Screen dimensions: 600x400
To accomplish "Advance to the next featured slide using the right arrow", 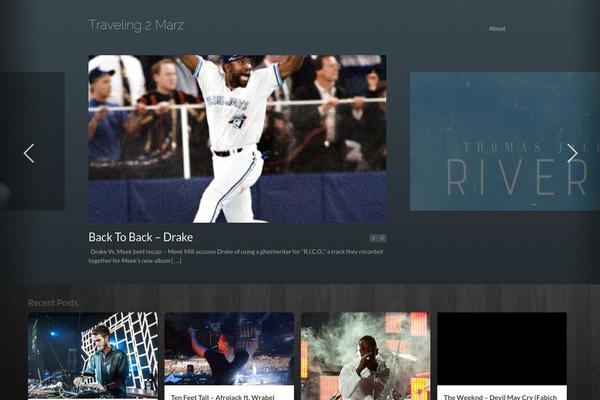I will click(x=572, y=153).
